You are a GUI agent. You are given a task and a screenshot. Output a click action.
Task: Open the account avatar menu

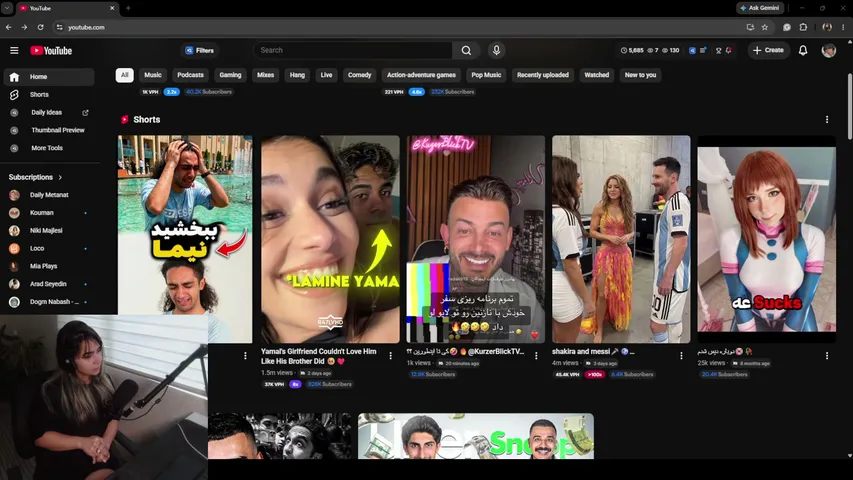tap(829, 50)
